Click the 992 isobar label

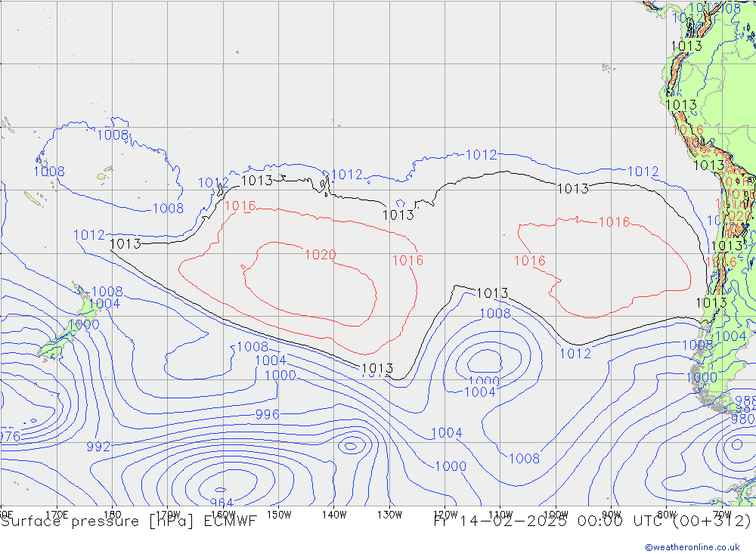98,447
